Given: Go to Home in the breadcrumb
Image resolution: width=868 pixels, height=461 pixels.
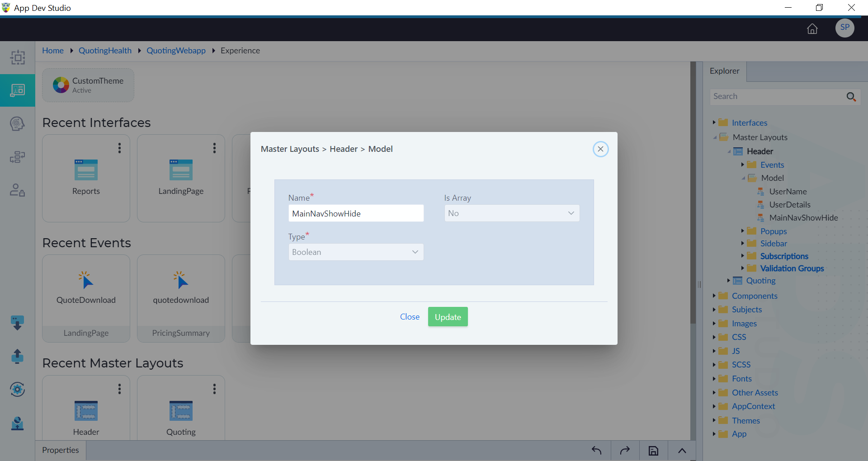Looking at the screenshot, I should pos(53,51).
